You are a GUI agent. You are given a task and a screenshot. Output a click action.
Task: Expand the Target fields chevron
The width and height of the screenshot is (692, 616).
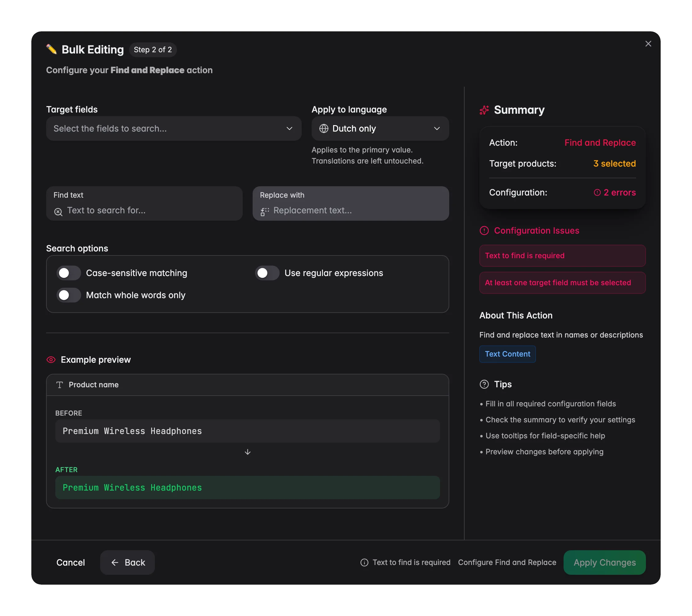point(289,129)
